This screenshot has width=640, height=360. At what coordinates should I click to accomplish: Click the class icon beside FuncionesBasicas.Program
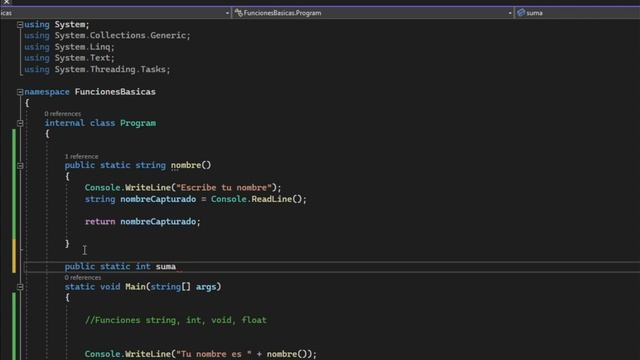point(238,13)
